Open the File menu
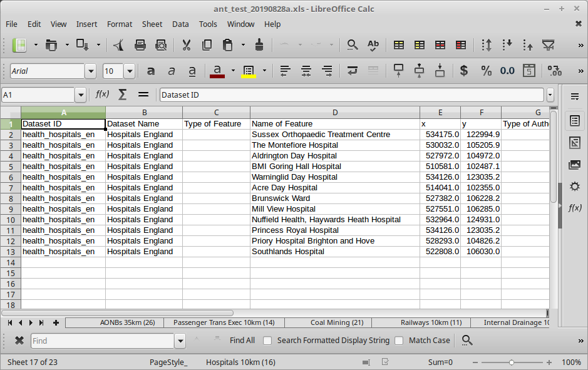588x370 pixels. pos(12,24)
